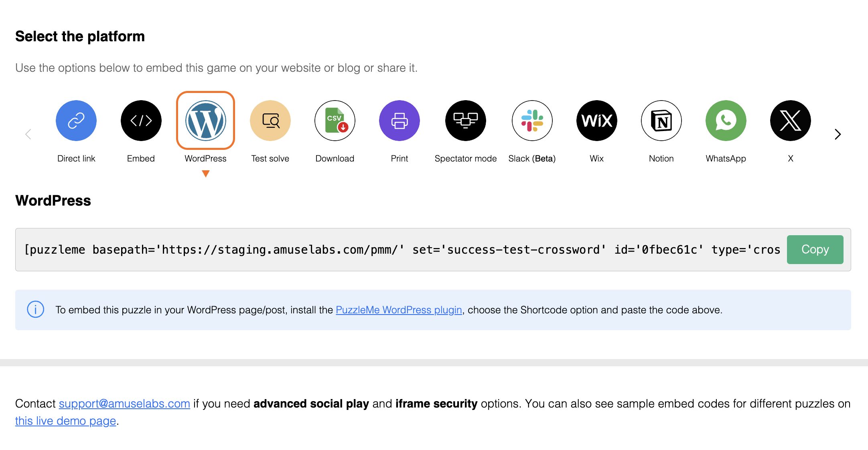This screenshot has width=868, height=450.
Task: Open the Test solve option
Action: click(270, 121)
